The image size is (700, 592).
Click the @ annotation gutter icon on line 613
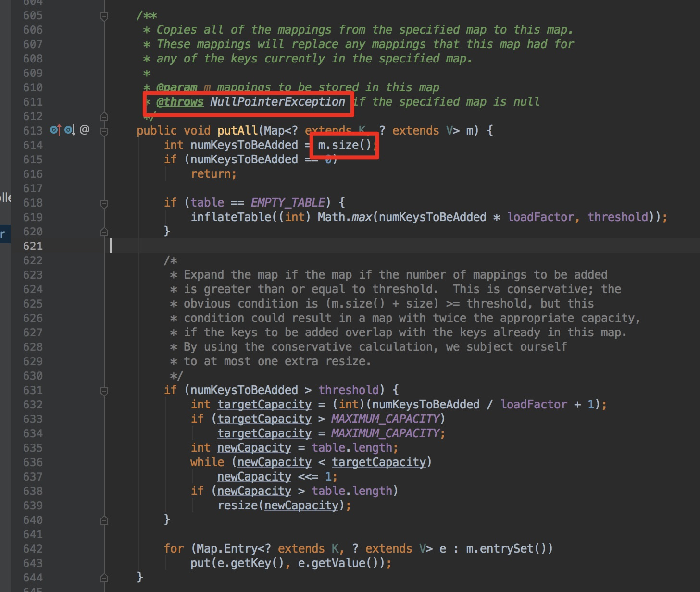coord(85,130)
